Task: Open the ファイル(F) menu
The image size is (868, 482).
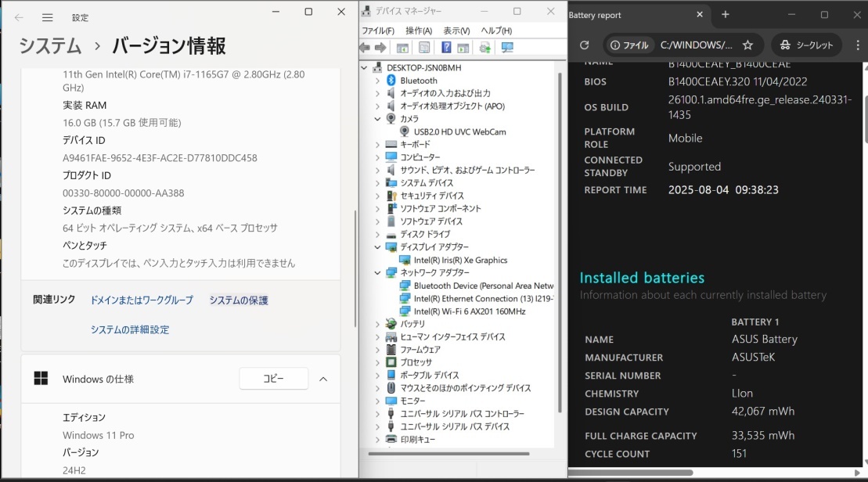Action: click(x=378, y=31)
